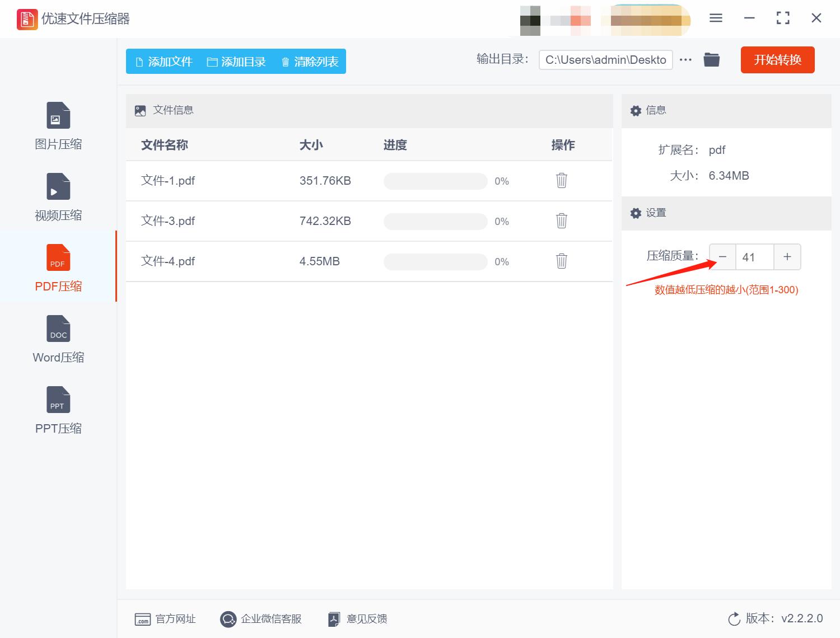Image resolution: width=840 pixels, height=638 pixels.
Task: Open 企业微信客服 customer service chat
Action: pyautogui.click(x=261, y=619)
